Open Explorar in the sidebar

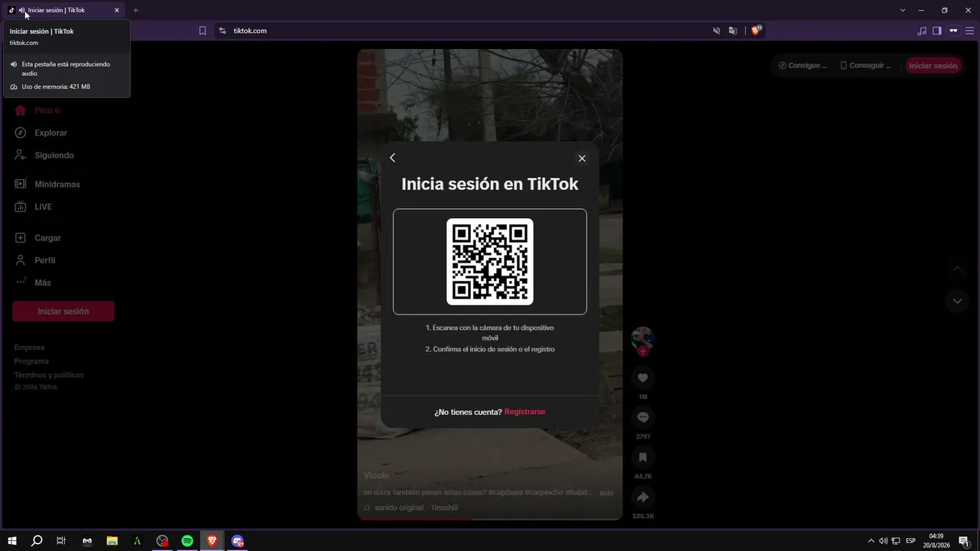pyautogui.click(x=41, y=132)
